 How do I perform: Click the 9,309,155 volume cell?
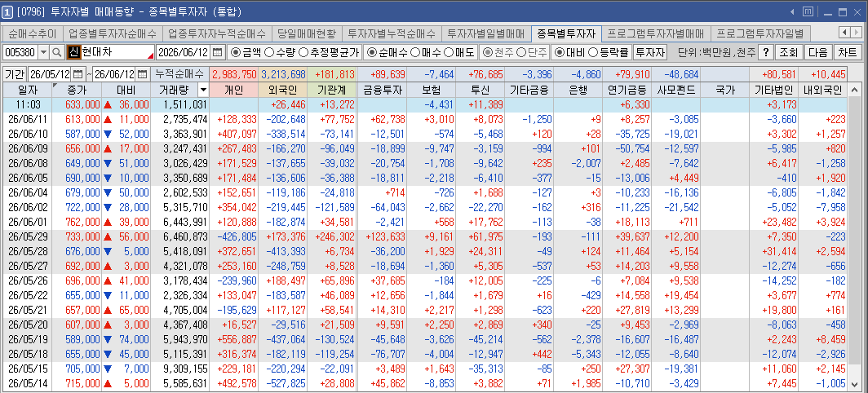click(180, 369)
